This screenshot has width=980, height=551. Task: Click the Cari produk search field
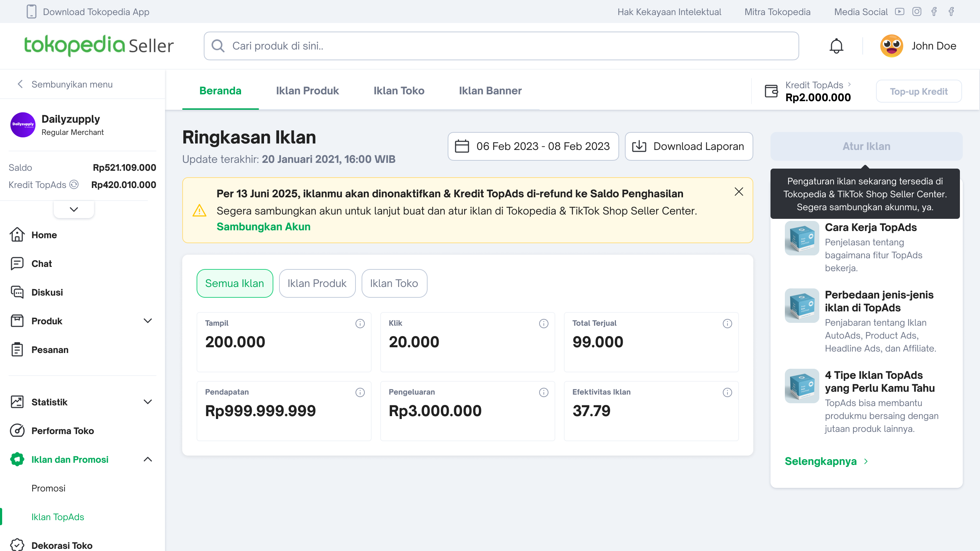(501, 46)
